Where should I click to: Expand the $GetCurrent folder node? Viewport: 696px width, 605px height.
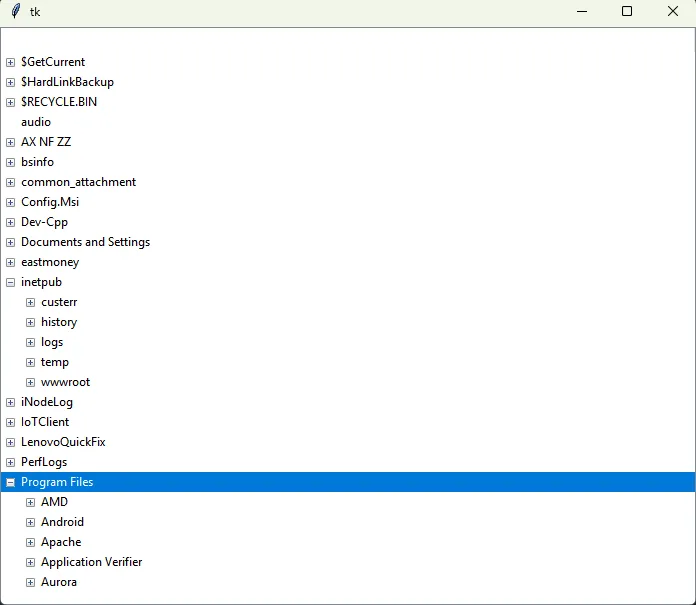(10, 62)
